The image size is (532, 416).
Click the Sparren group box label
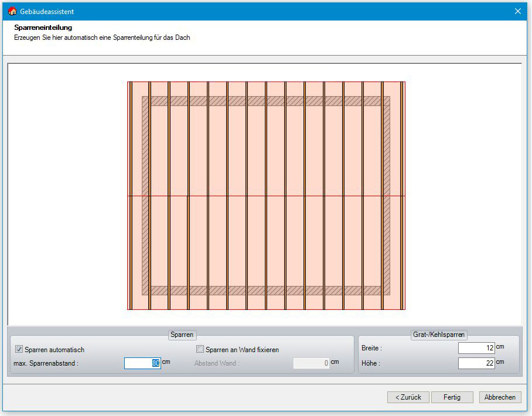pyautogui.click(x=182, y=335)
